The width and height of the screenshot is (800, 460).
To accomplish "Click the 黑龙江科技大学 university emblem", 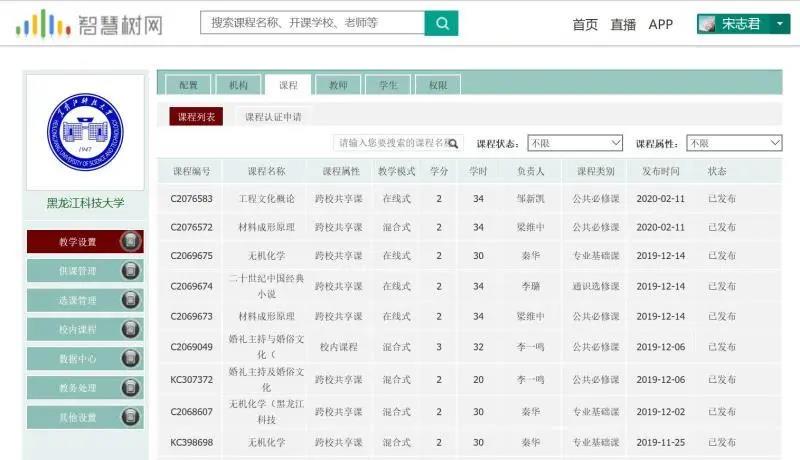I will (x=85, y=131).
